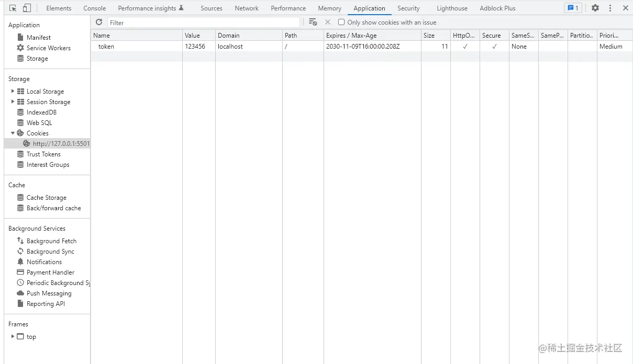Screen dimensions: 633x364
Task: Switch to the Elements tab
Action: click(x=59, y=8)
